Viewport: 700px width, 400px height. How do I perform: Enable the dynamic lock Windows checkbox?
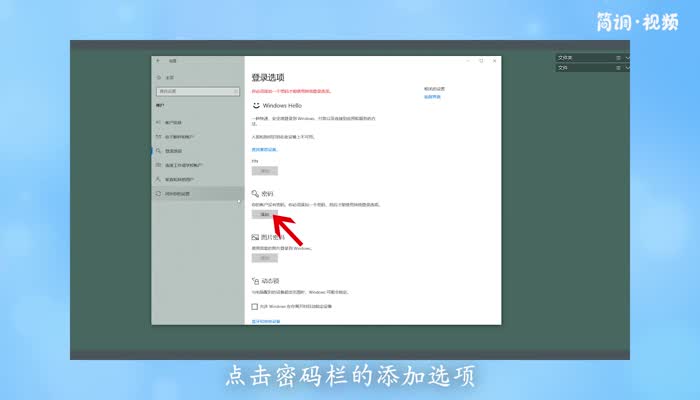coord(255,306)
